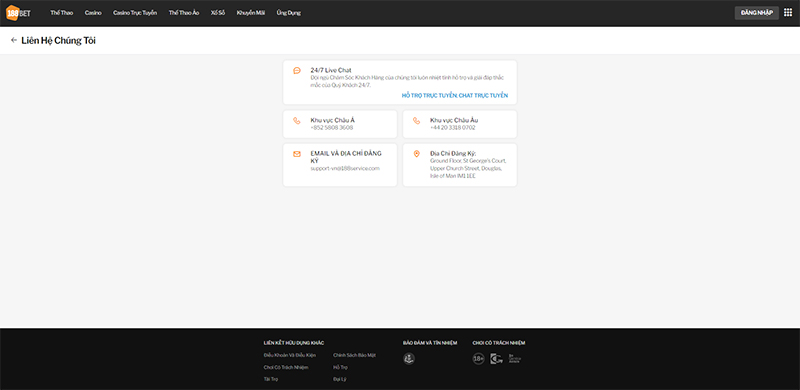Click the Địa Chỉ Đăng Ký heading
This screenshot has height=390, width=800.
click(453, 153)
